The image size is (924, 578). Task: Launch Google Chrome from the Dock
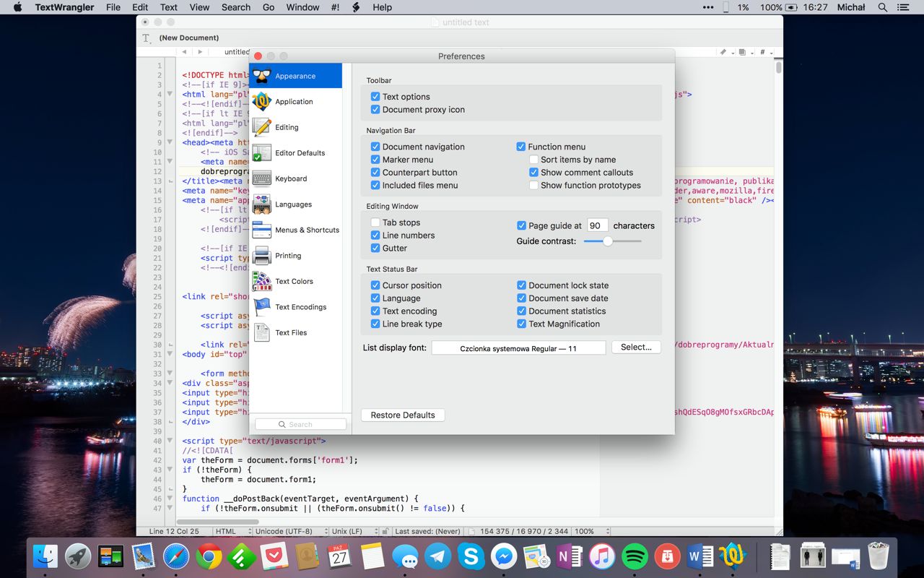click(x=209, y=556)
